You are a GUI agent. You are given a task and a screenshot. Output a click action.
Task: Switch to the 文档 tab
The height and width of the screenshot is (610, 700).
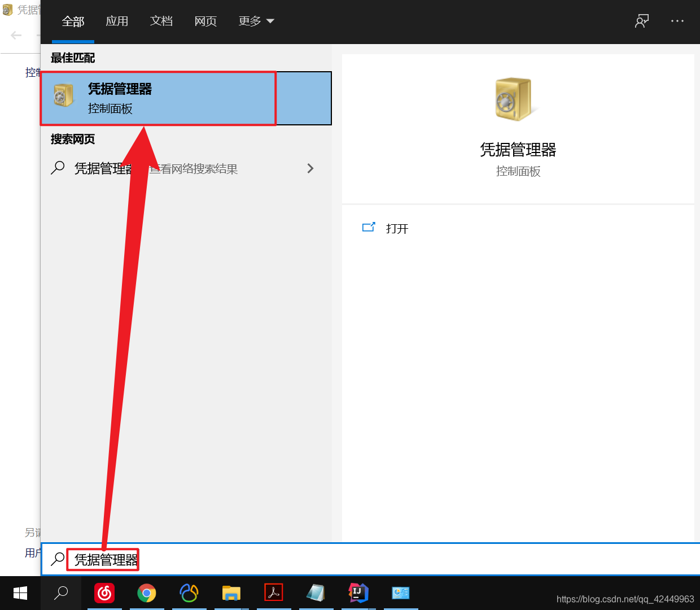(x=161, y=21)
